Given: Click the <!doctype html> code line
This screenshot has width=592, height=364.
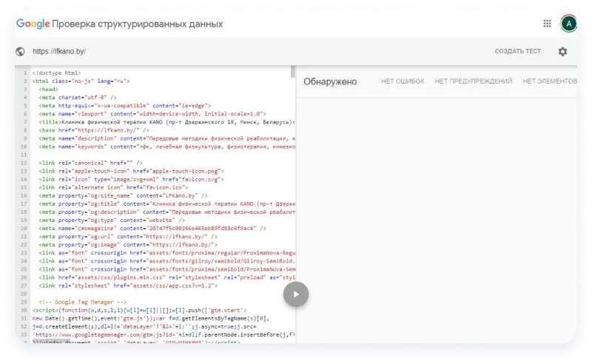Looking at the screenshot, I should pyautogui.click(x=57, y=73).
